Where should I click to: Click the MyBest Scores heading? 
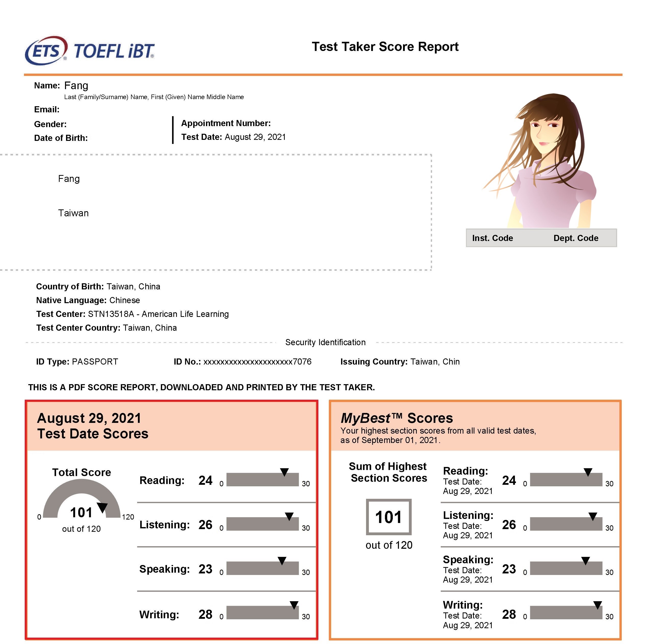(x=397, y=418)
